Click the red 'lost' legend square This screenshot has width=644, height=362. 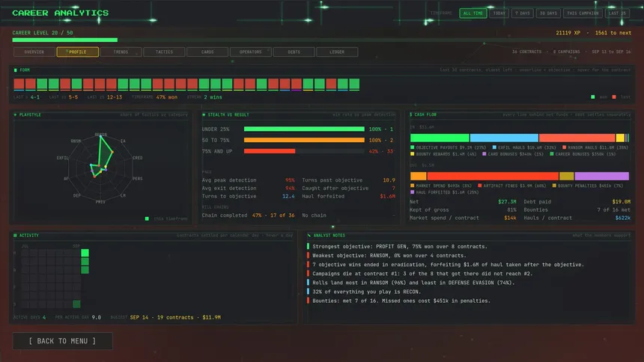[x=614, y=97]
